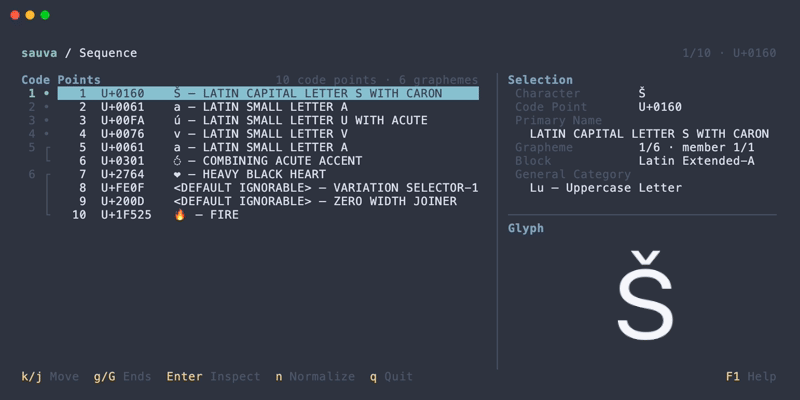Click the fire emoji glyph in row 10

pos(180,215)
